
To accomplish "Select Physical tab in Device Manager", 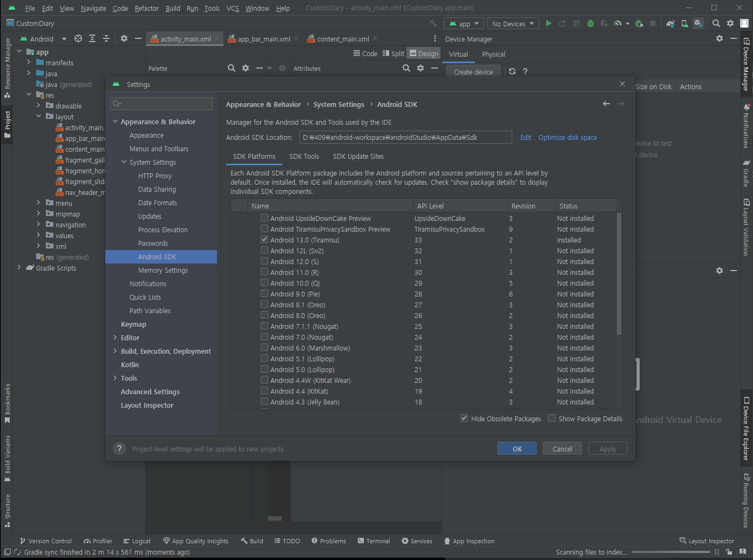I will pyautogui.click(x=493, y=54).
